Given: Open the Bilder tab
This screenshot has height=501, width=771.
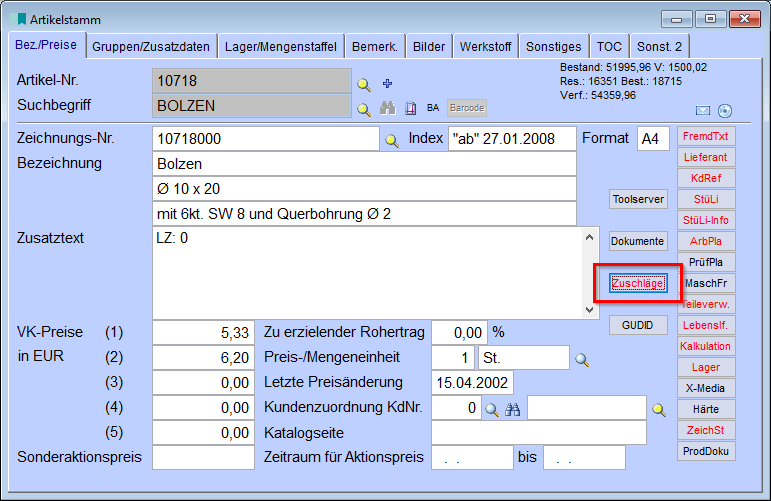Looking at the screenshot, I should coord(429,47).
